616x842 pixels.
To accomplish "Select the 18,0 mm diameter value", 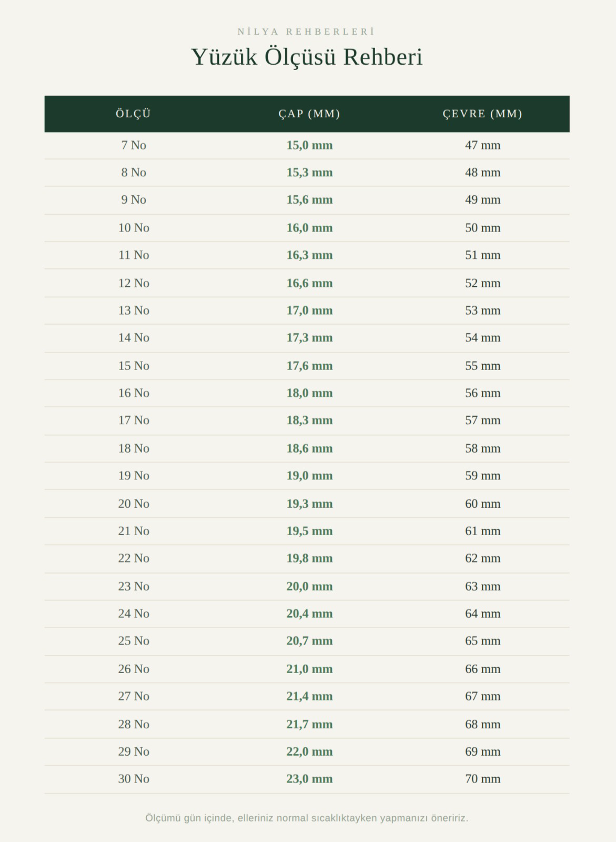I will (309, 393).
